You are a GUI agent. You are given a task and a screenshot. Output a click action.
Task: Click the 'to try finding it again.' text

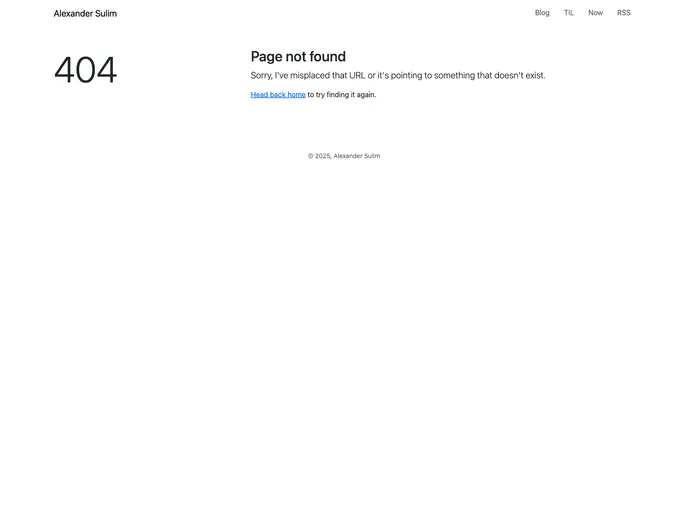342,95
